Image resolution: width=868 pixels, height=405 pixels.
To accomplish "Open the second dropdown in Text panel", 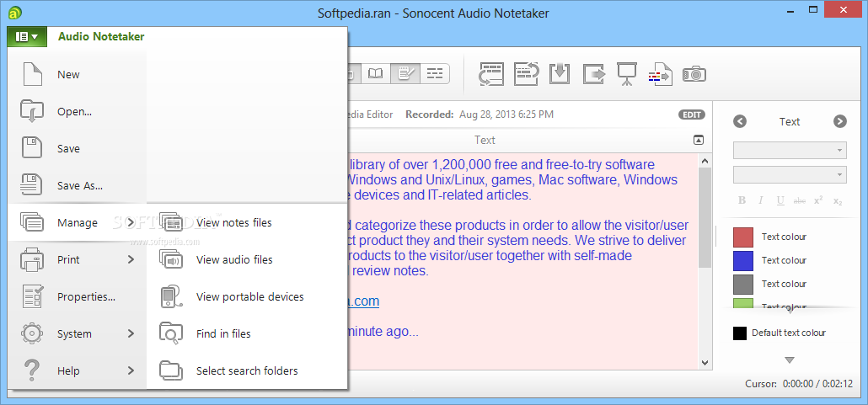I will 790,175.
